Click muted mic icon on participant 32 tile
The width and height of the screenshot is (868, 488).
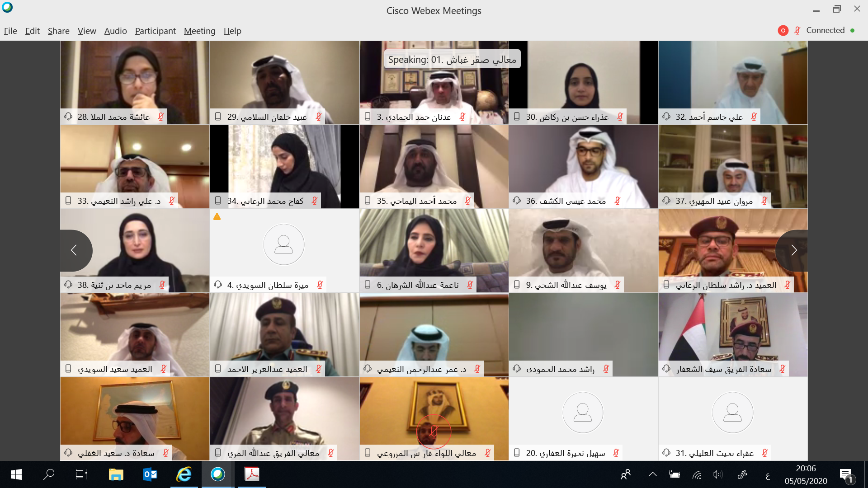[x=754, y=117]
